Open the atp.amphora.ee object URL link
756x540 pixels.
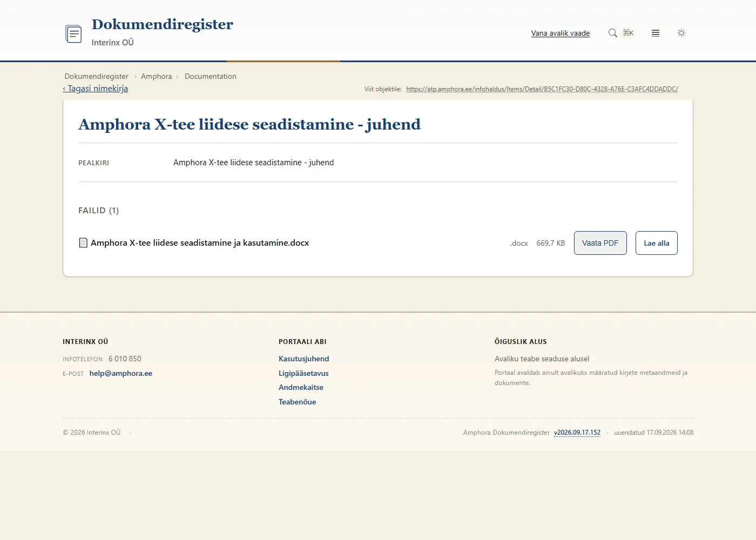542,89
